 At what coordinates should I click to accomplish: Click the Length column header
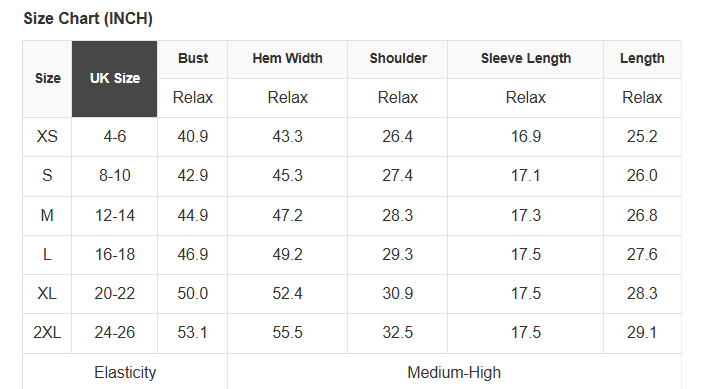click(642, 59)
